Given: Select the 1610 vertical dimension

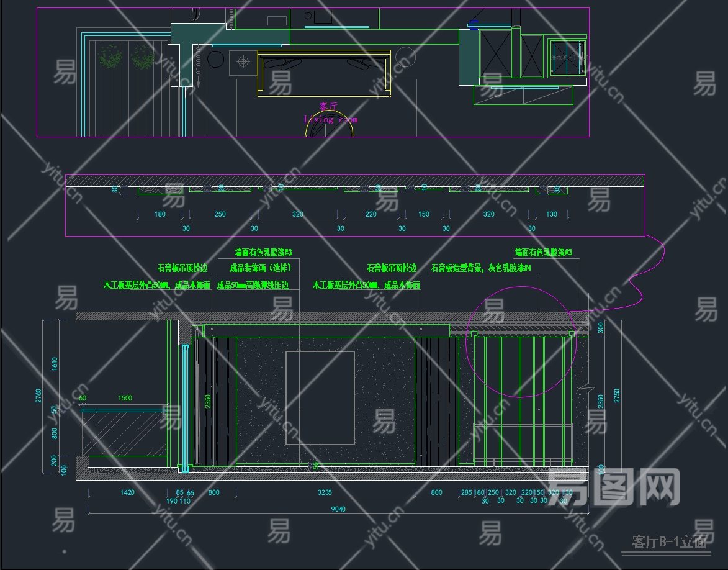Looking at the screenshot, I should (55, 364).
